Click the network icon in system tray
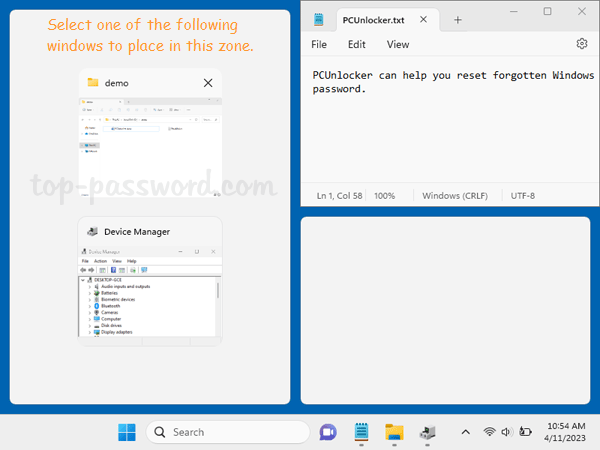600x450 pixels. pyautogui.click(x=490, y=432)
